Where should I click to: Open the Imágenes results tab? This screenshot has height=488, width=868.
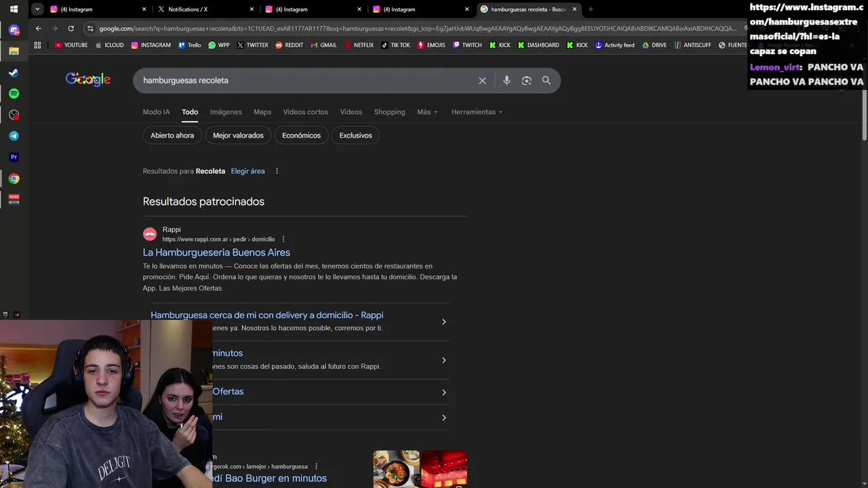[x=226, y=112]
